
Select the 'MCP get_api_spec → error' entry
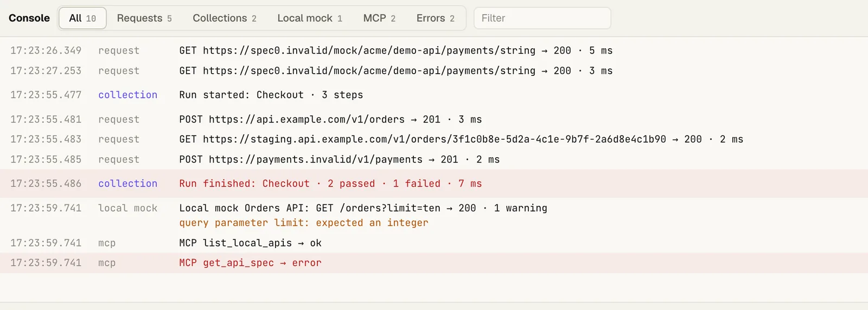[x=434, y=263]
